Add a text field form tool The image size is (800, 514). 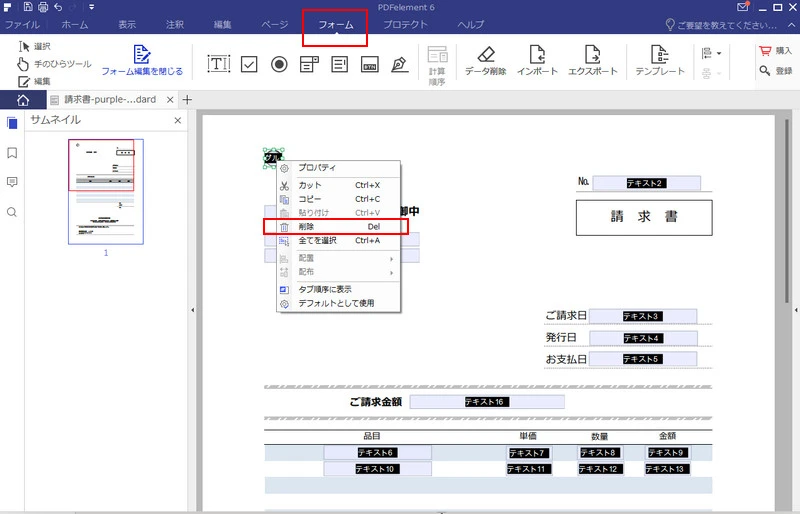219,64
